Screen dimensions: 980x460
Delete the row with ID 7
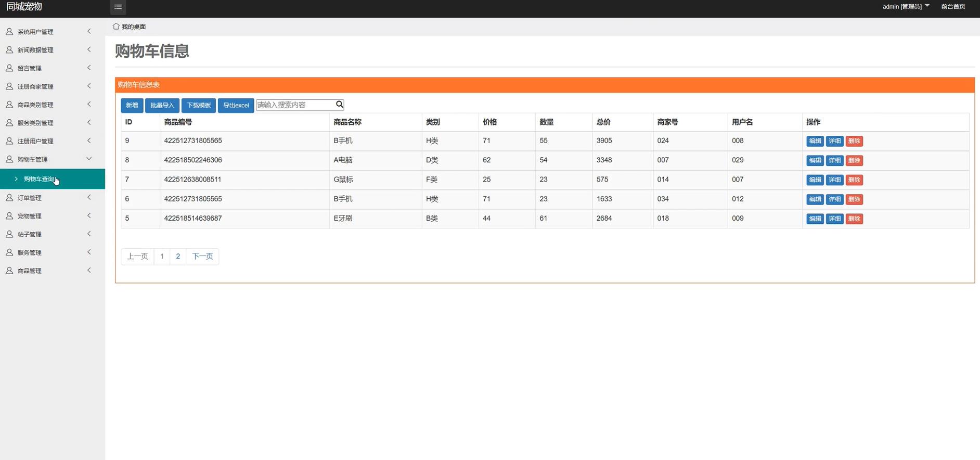click(854, 180)
